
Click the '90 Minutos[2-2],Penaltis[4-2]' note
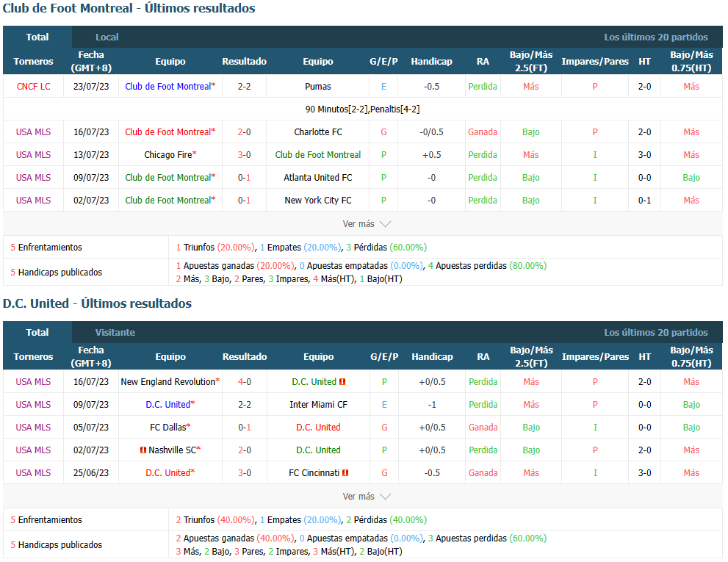pos(363,109)
